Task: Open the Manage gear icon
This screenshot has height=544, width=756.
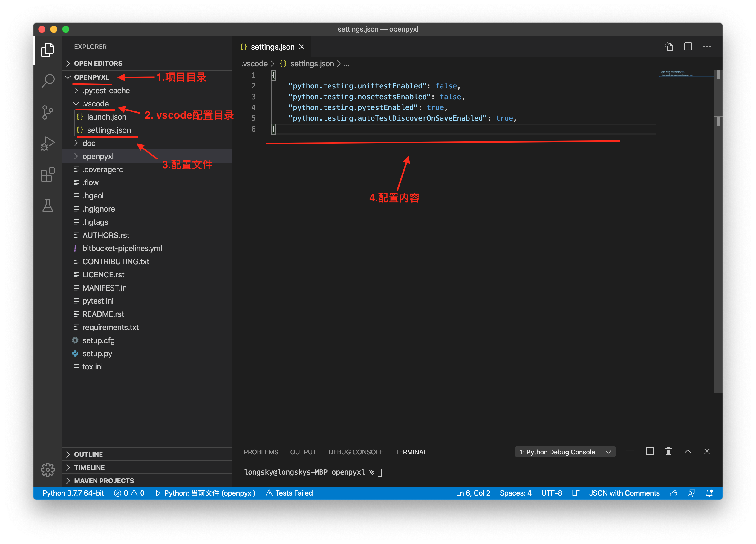Action: tap(48, 470)
